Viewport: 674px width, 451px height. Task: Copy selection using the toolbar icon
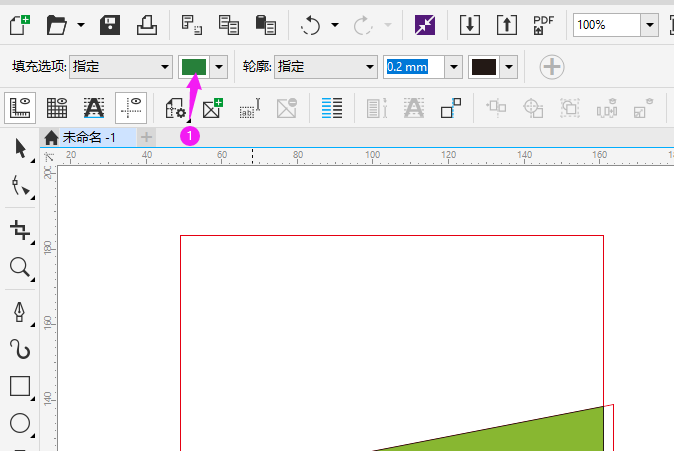pos(229,25)
